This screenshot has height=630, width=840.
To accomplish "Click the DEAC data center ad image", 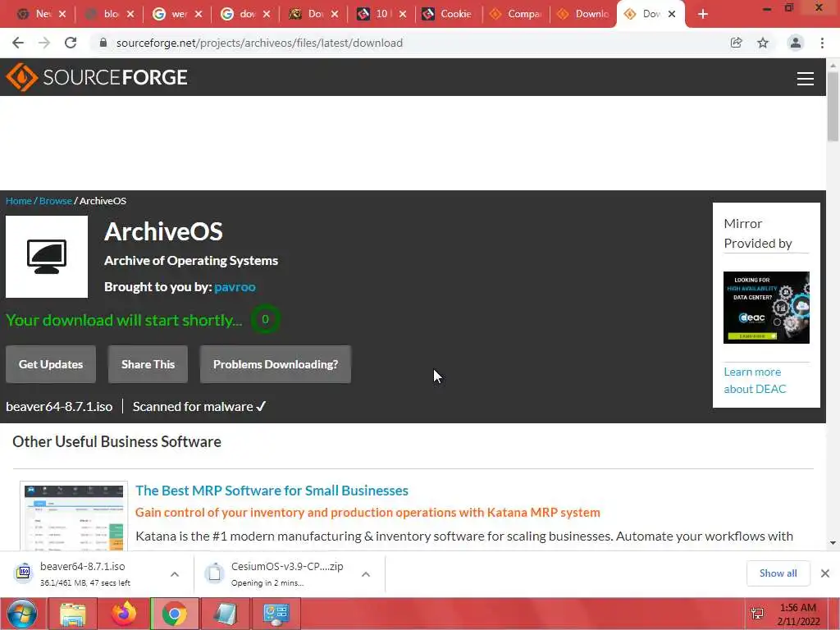I will pyautogui.click(x=766, y=308).
